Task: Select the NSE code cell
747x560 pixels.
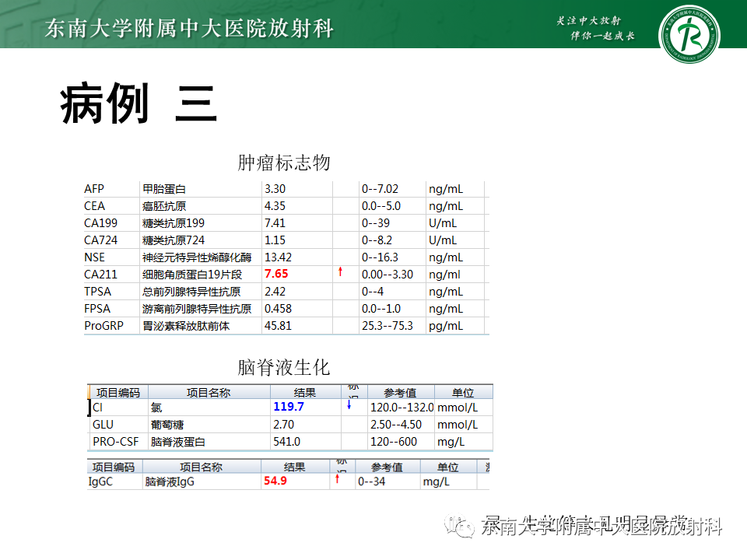Action: pos(94,257)
